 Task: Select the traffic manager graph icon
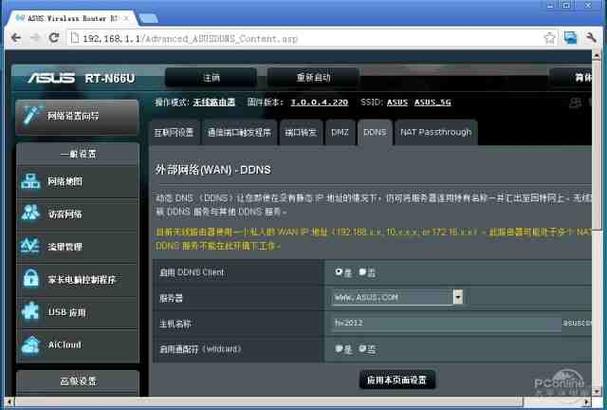[x=31, y=246]
